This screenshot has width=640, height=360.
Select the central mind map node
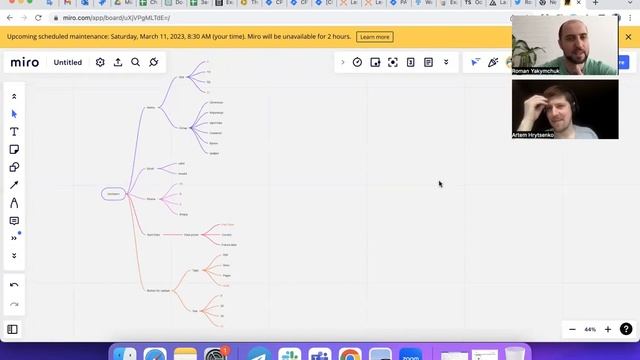[x=113, y=194]
